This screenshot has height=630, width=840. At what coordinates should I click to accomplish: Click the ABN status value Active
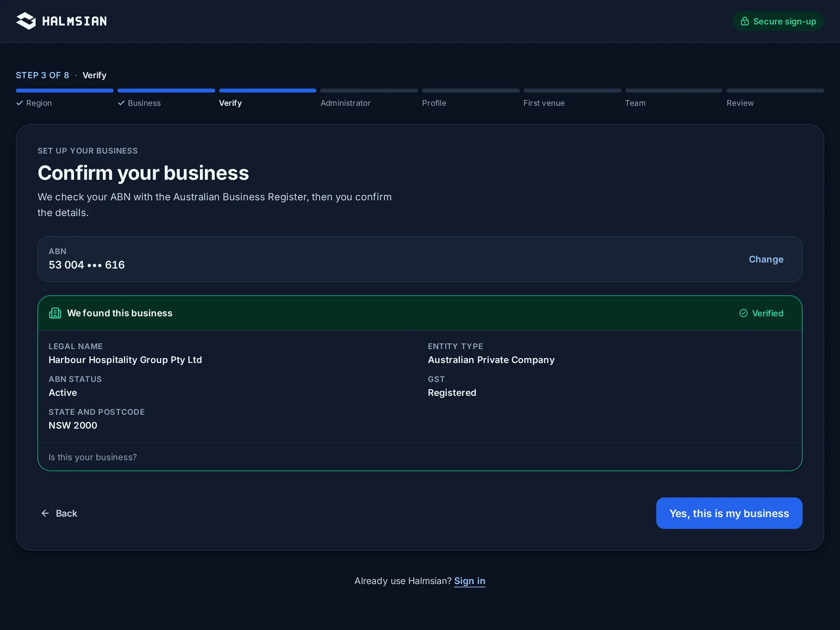[62, 393]
